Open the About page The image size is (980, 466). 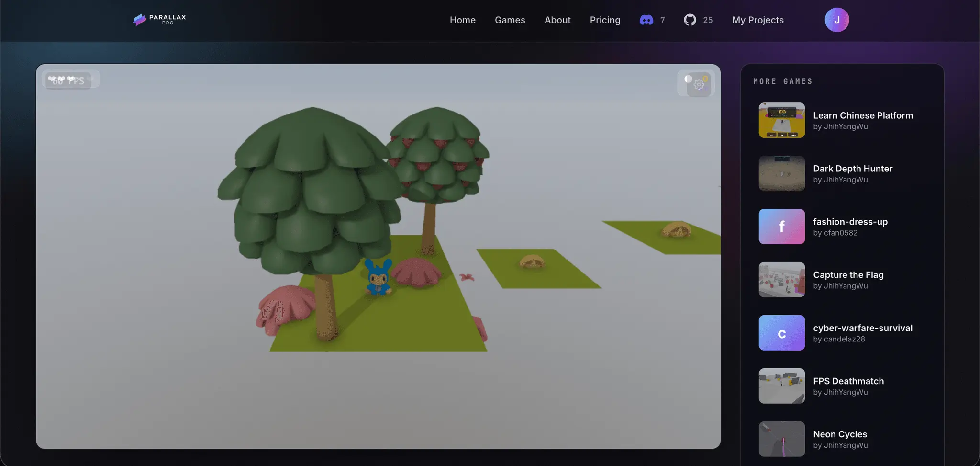tap(557, 20)
